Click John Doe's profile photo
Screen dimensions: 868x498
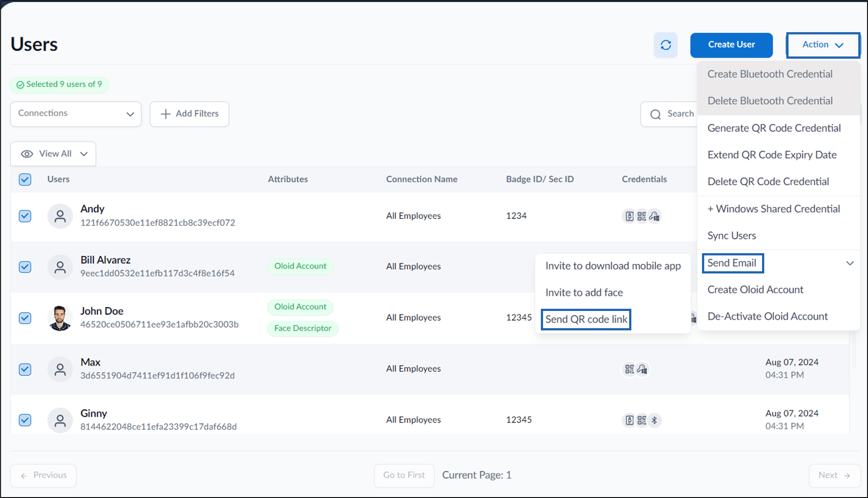(60, 318)
